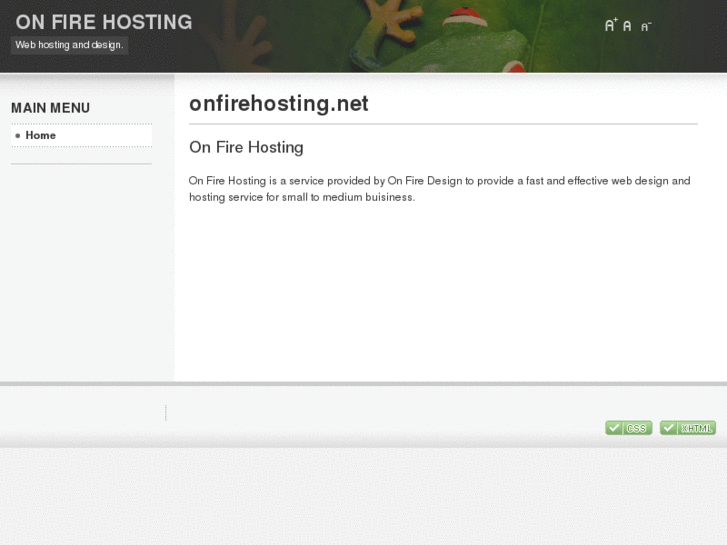Click the XHTML validation badge
727x545 pixels.
[x=687, y=428]
